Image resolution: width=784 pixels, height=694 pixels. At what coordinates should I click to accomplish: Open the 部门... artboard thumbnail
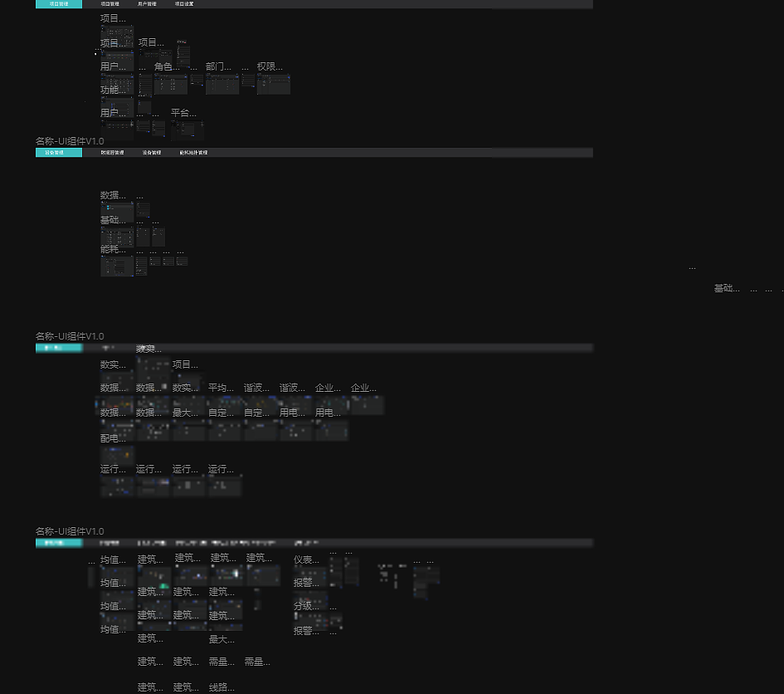(222, 84)
